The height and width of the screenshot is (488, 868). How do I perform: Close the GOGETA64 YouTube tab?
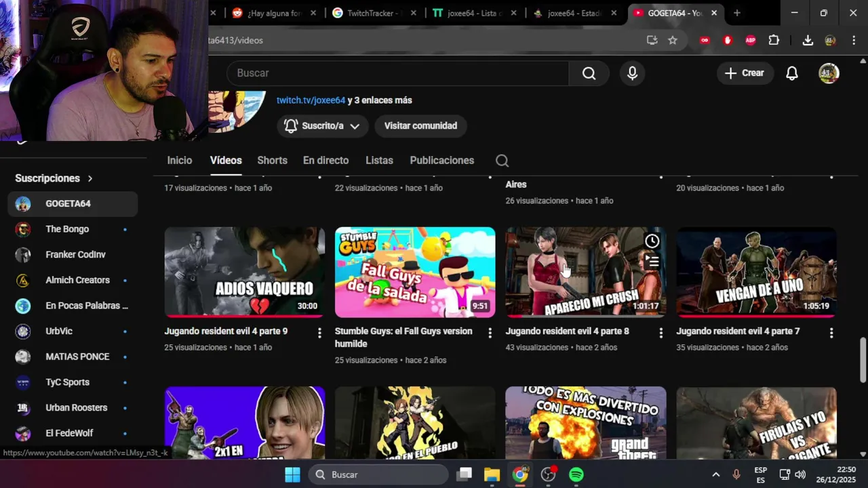(x=714, y=13)
